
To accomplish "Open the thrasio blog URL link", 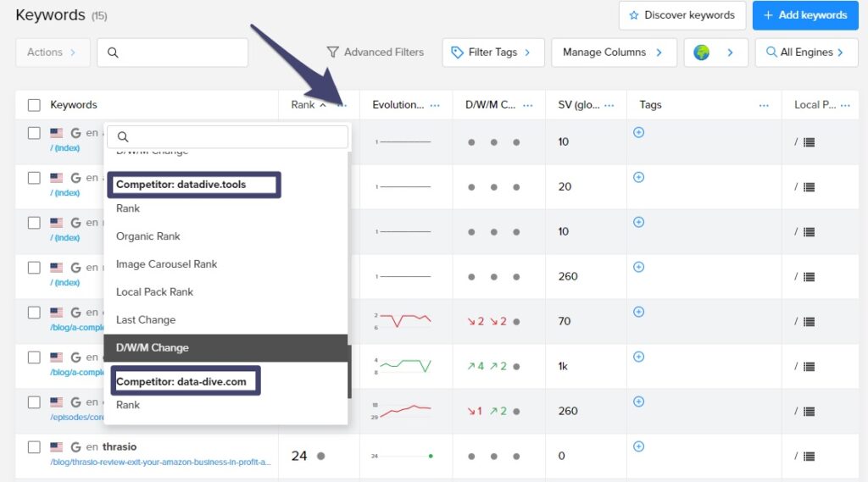I will pyautogui.click(x=160, y=462).
